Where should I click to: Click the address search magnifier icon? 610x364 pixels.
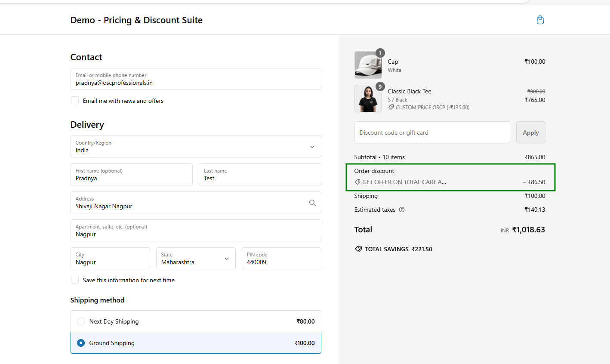312,203
